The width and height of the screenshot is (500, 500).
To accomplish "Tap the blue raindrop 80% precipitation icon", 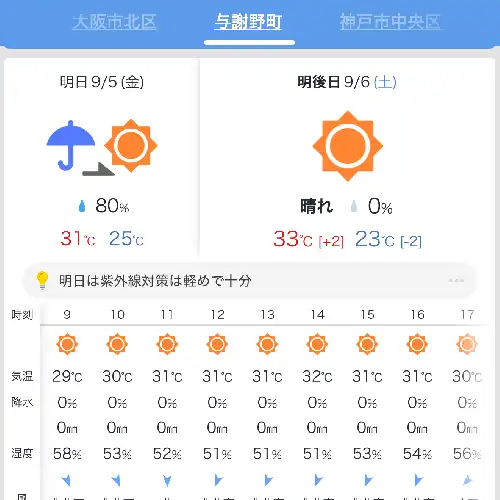I will [x=82, y=206].
